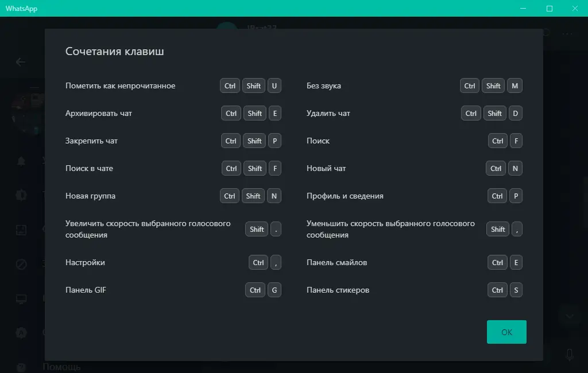
Task: Open Notifications settings via the bell icon
Action: (21, 162)
